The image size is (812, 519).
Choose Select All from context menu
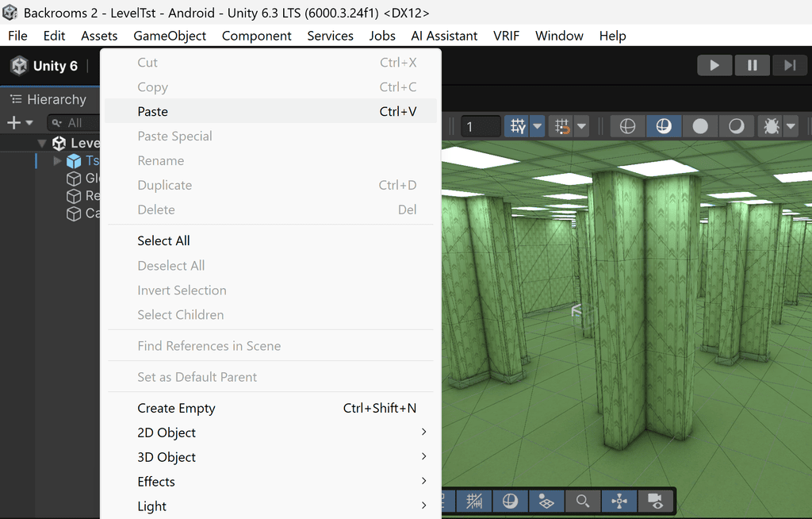point(270,240)
